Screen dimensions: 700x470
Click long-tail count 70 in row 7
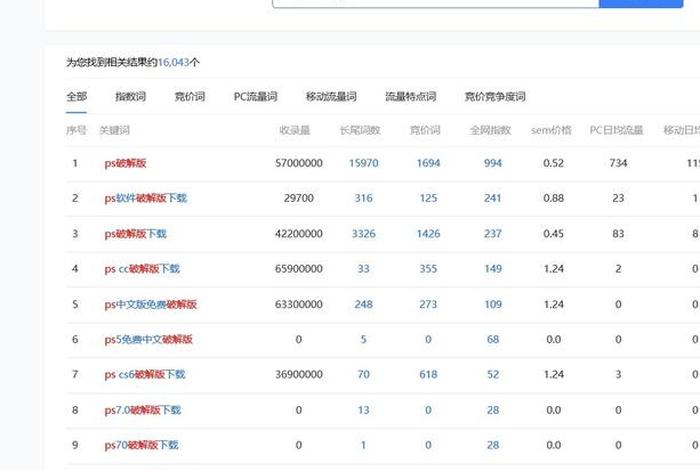[x=363, y=374]
